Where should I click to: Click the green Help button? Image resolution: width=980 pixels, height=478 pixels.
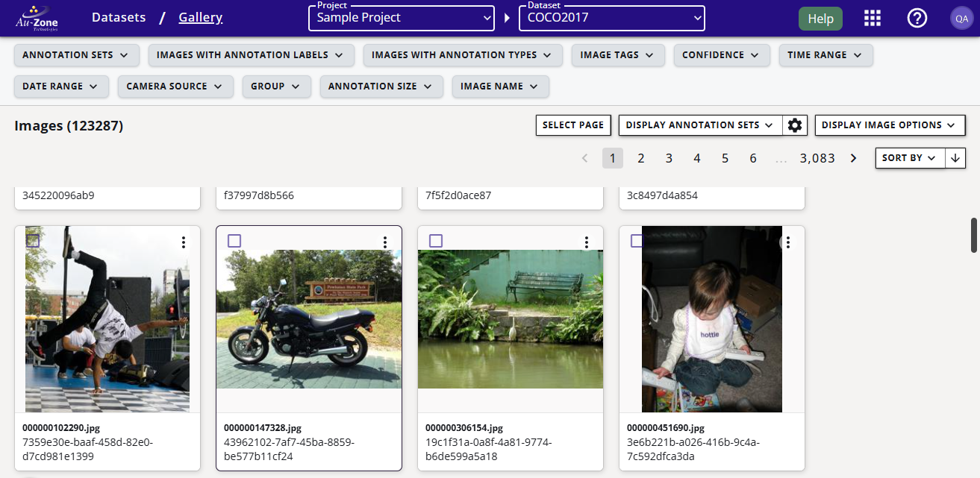[820, 18]
